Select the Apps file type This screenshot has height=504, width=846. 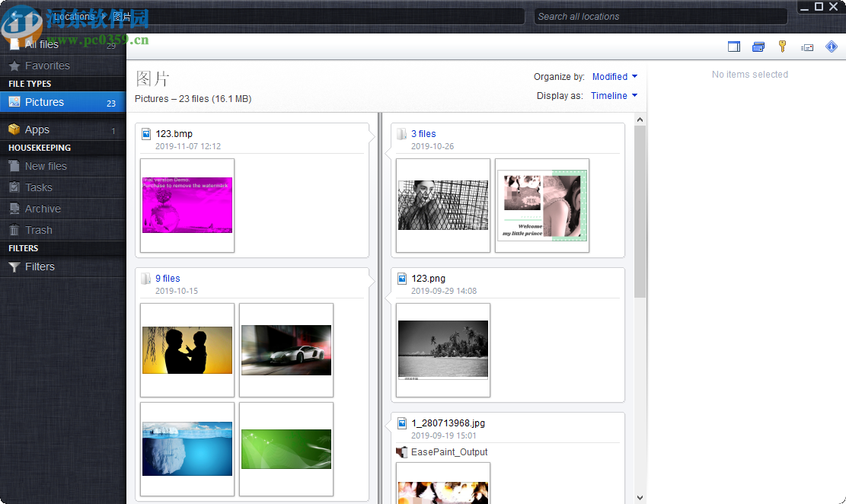pos(62,130)
